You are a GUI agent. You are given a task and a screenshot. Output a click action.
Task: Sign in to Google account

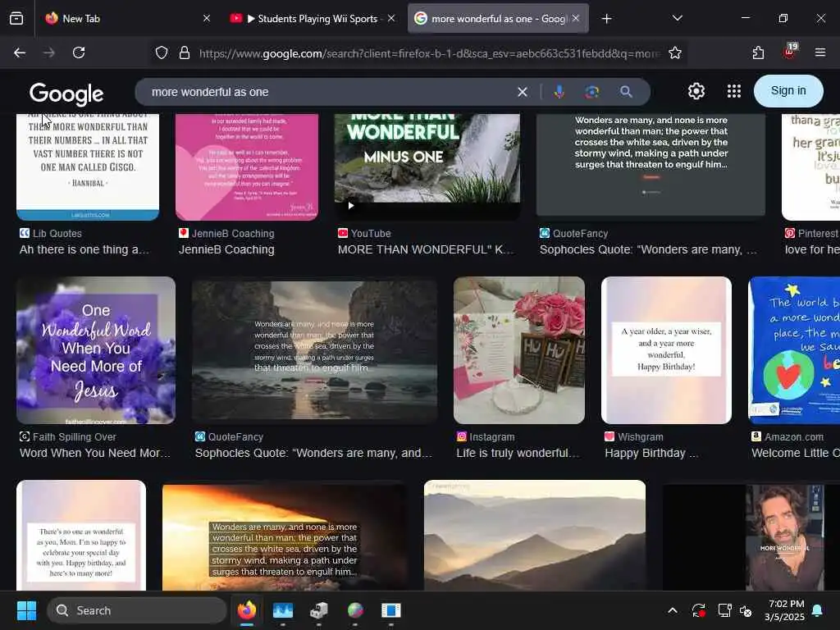point(788,91)
